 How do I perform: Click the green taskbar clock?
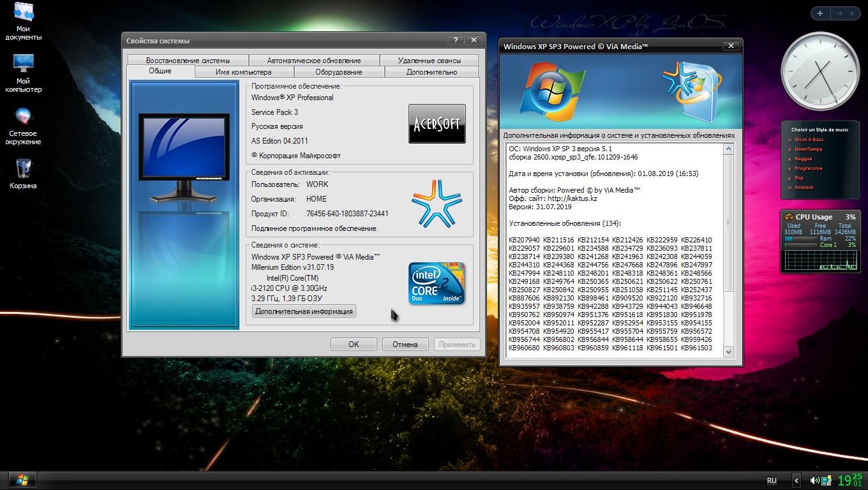849,480
